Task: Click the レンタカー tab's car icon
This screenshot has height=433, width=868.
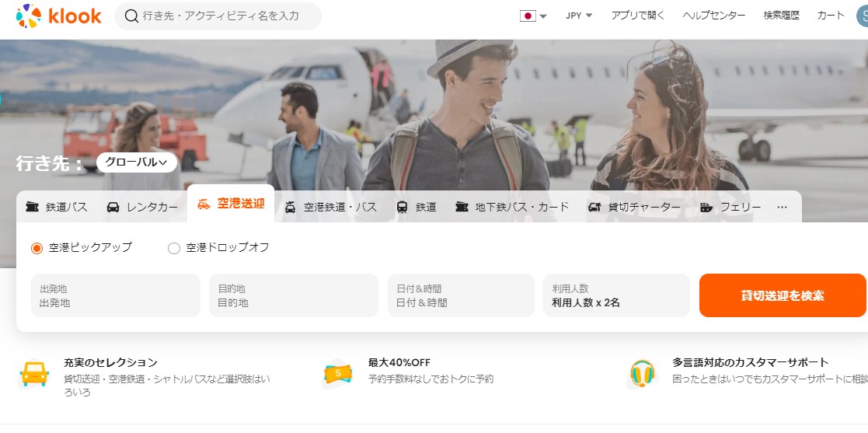Action: pyautogui.click(x=113, y=207)
